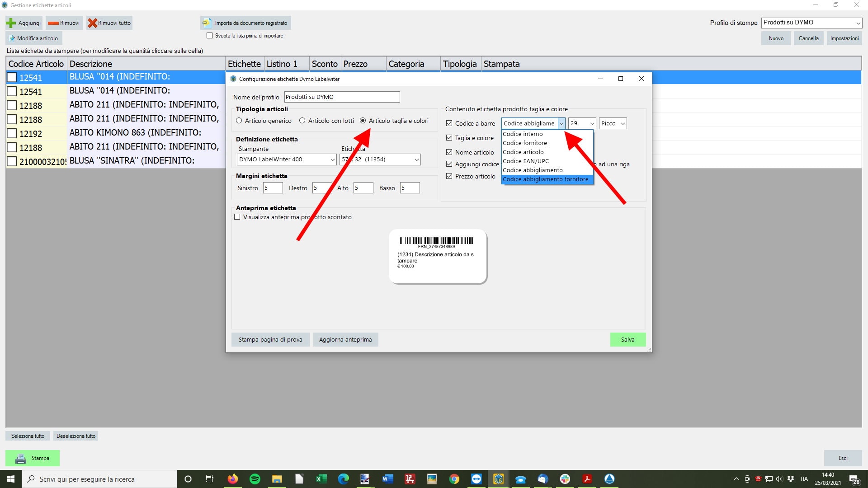The width and height of the screenshot is (868, 488).
Task: Toggle the Nome articolo checkbox
Action: coord(449,152)
